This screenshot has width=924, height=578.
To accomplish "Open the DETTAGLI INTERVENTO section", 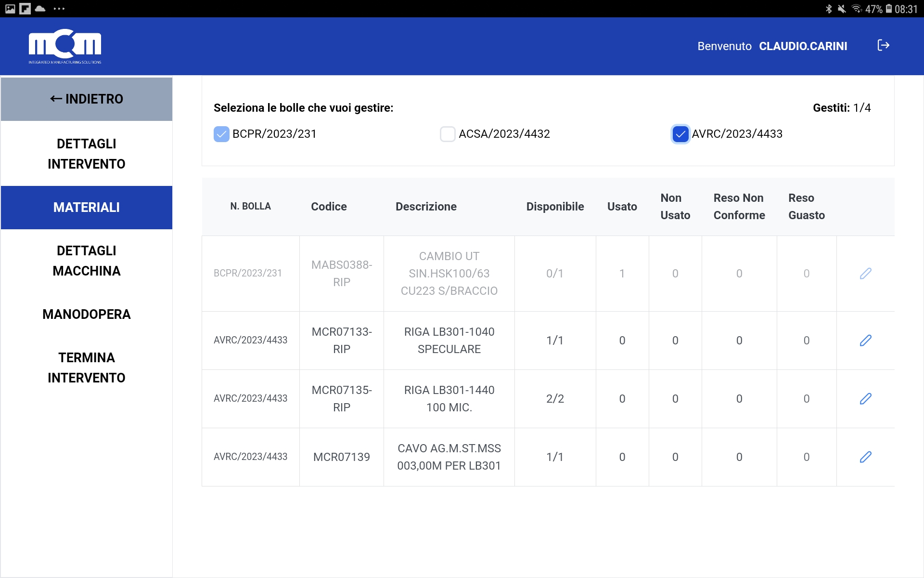I will (x=87, y=154).
